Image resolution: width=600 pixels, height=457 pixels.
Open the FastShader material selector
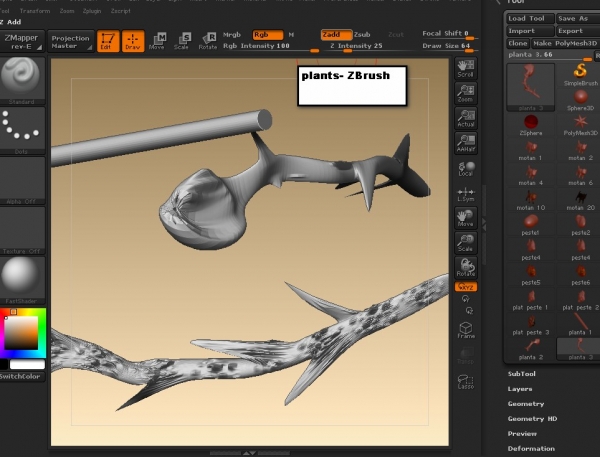pyautogui.click(x=22, y=280)
